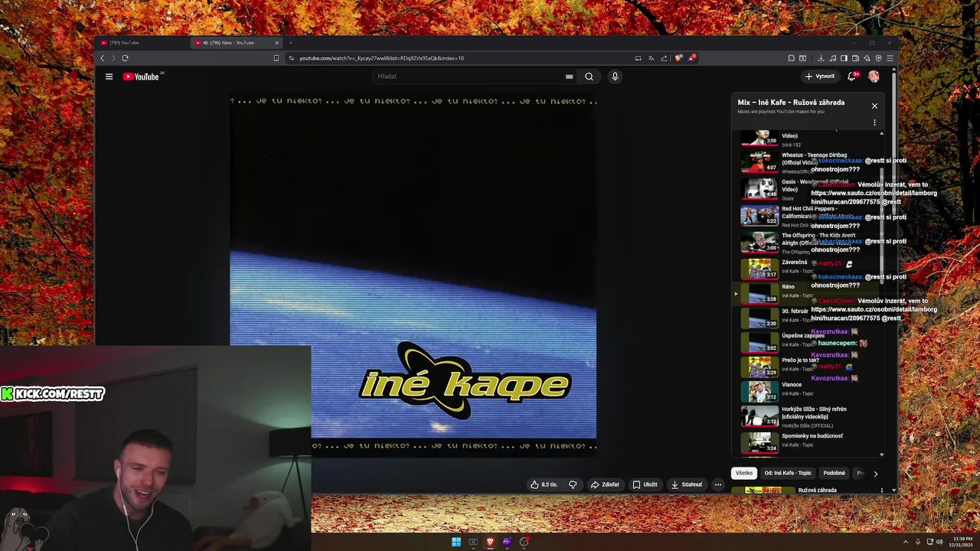Open the taskbar volume control
Image resolution: width=980 pixels, height=551 pixels.
(x=939, y=542)
